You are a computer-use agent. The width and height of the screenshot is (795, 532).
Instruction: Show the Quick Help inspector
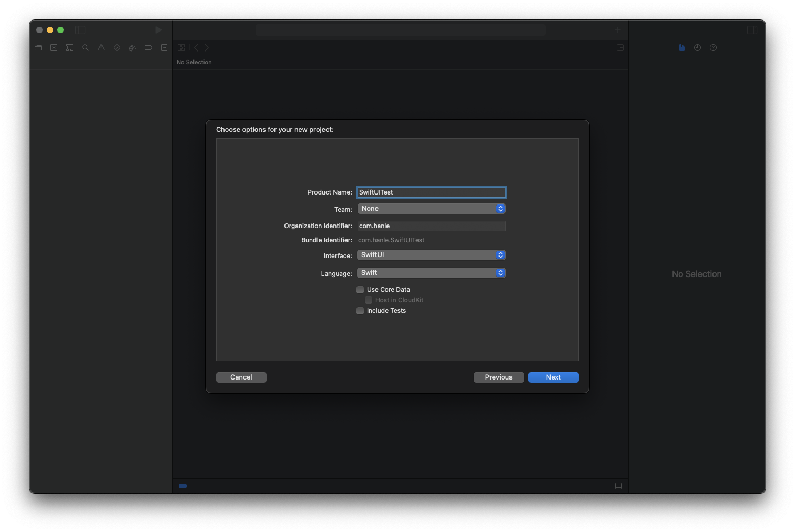coord(713,48)
